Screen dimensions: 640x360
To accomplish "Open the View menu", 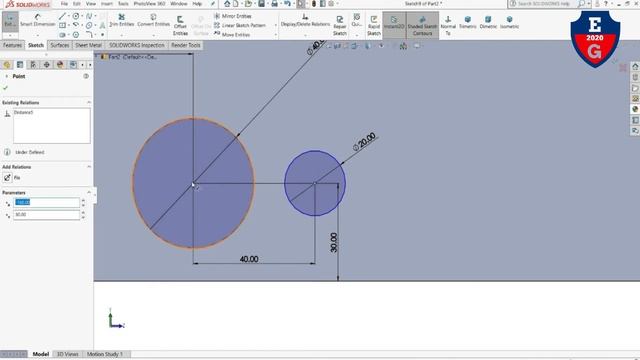I will tap(91, 4).
